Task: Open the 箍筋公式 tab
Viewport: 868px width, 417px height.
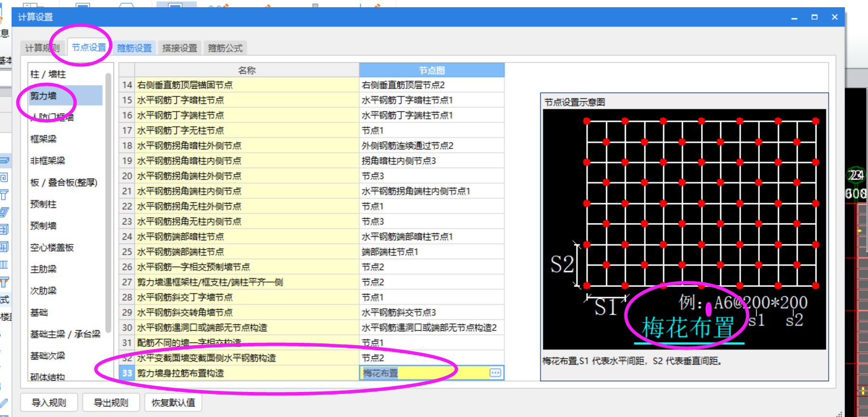Action: 225,48
